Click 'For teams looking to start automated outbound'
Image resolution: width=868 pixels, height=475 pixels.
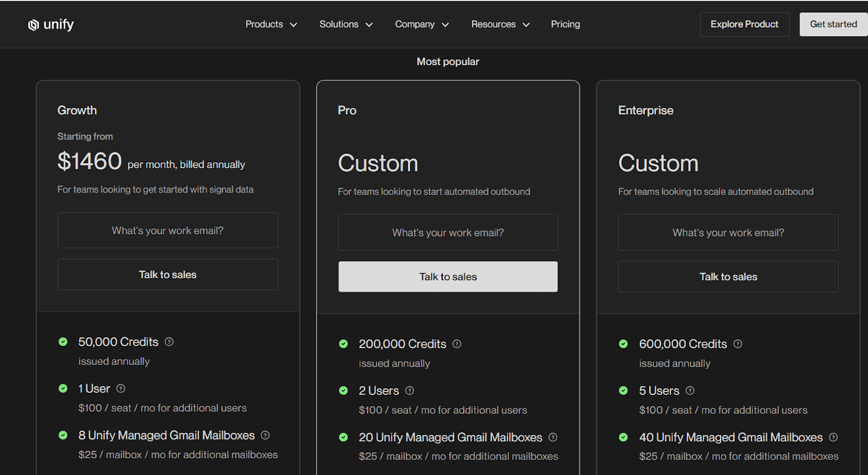pos(434,191)
